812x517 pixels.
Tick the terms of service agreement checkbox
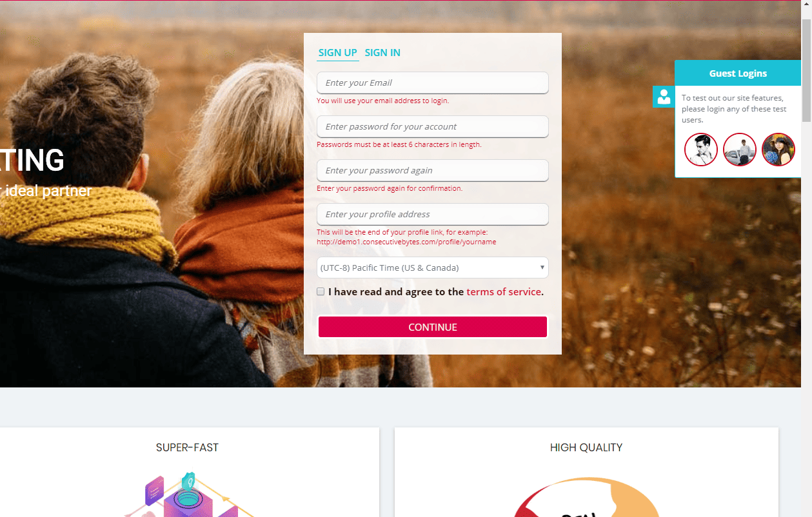(x=321, y=292)
